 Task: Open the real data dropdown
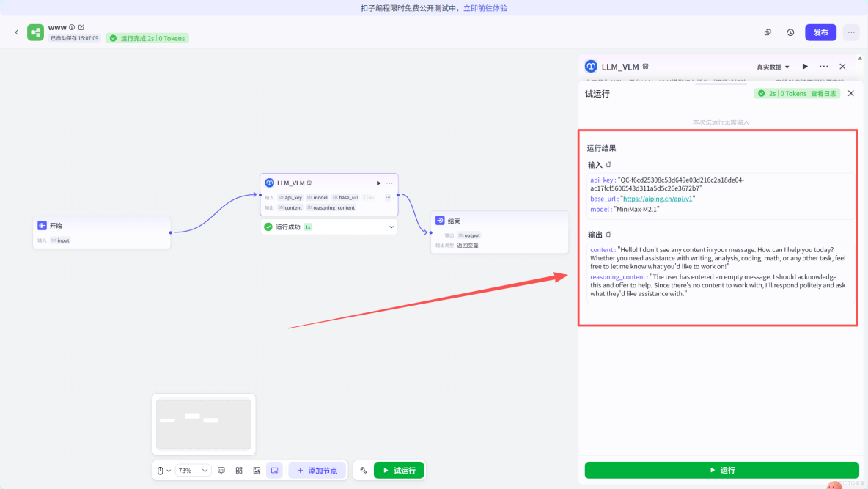pos(773,67)
